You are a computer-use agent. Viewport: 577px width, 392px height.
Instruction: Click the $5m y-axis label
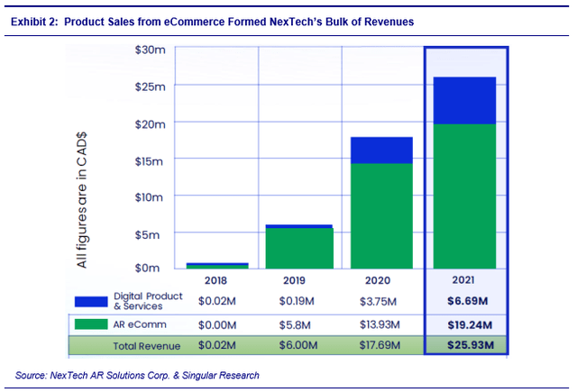[x=147, y=234]
